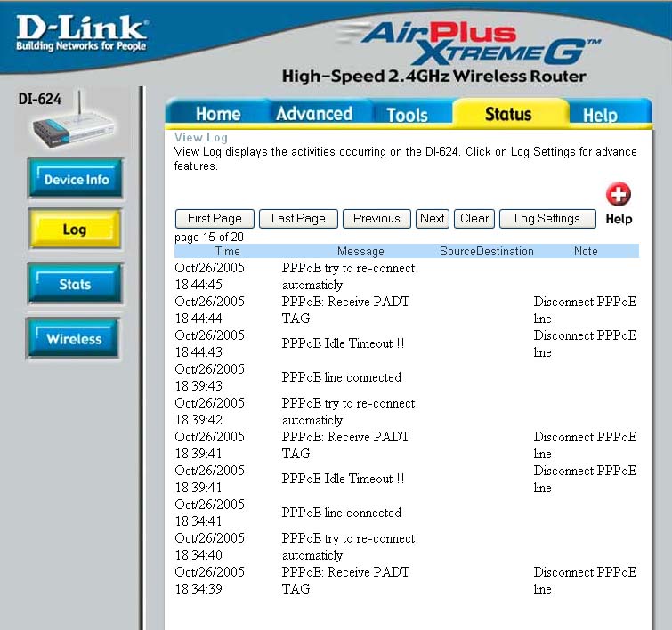Switch to the Advanced tab

pyautogui.click(x=314, y=114)
